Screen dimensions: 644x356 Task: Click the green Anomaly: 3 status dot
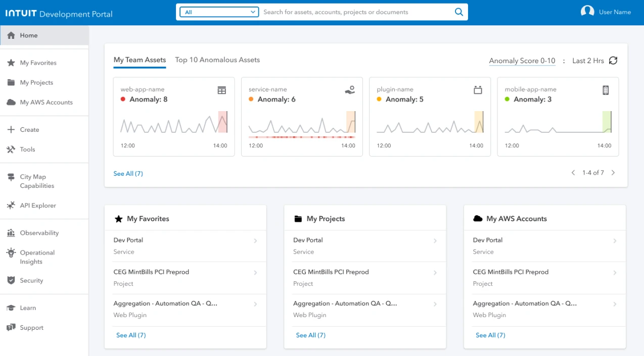pos(507,99)
